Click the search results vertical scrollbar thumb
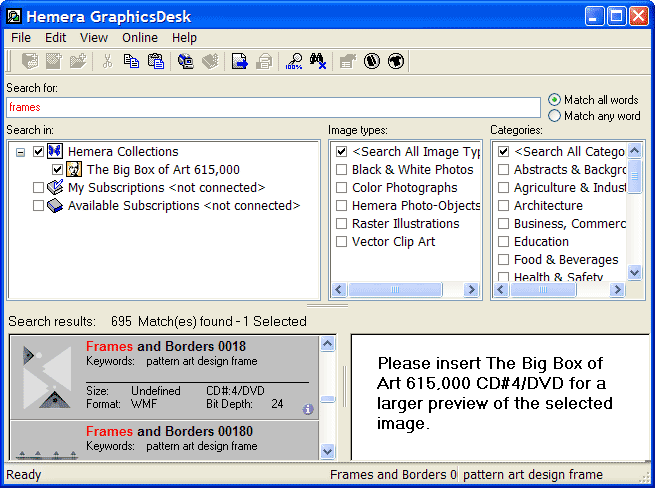 328,399
